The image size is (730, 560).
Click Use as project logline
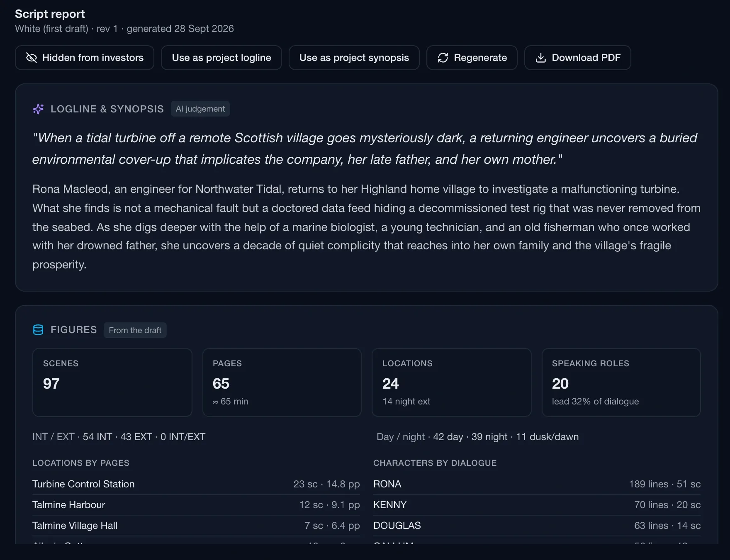pyautogui.click(x=221, y=58)
